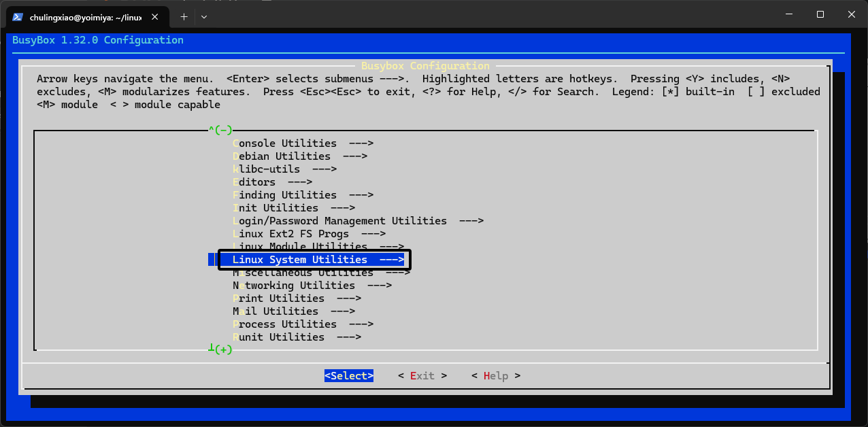Open the terminal profiles dropdown arrow
The width and height of the screenshot is (868, 427).
tap(204, 16)
